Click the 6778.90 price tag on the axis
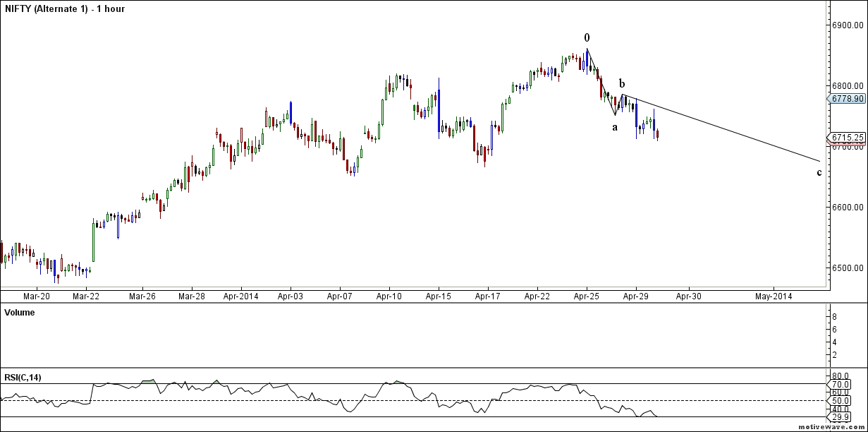This screenshot has height=432, width=868. coord(847,99)
